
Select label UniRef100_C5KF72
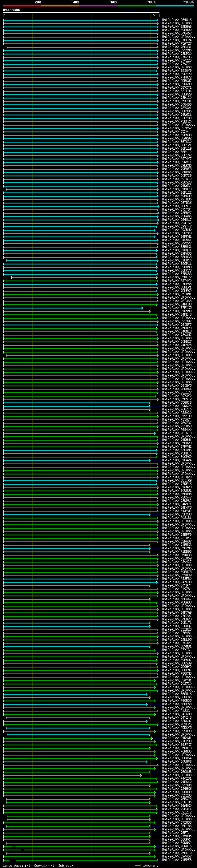tap(177, 277)
